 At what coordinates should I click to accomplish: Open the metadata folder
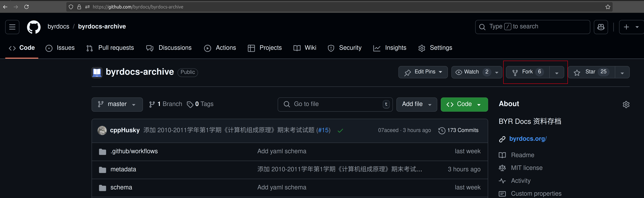(x=123, y=169)
